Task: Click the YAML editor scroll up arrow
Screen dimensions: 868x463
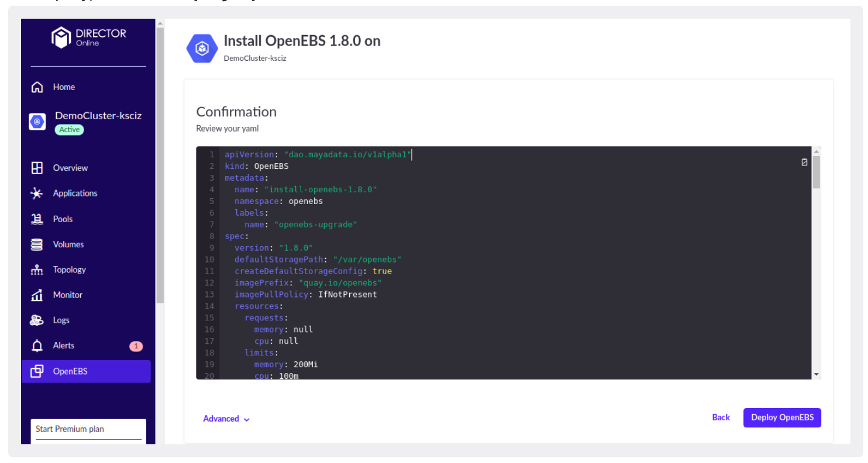Action: 817,151
